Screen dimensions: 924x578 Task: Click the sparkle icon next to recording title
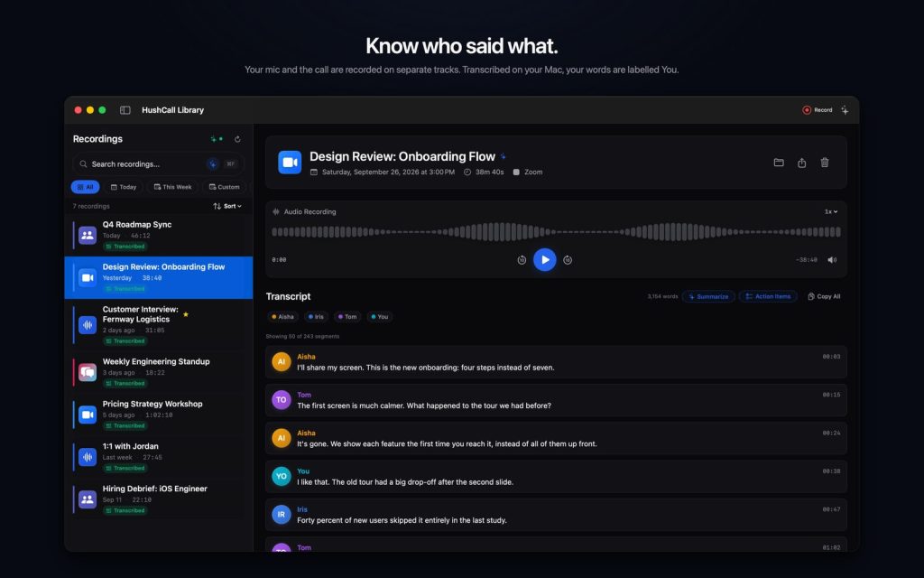[504, 157]
